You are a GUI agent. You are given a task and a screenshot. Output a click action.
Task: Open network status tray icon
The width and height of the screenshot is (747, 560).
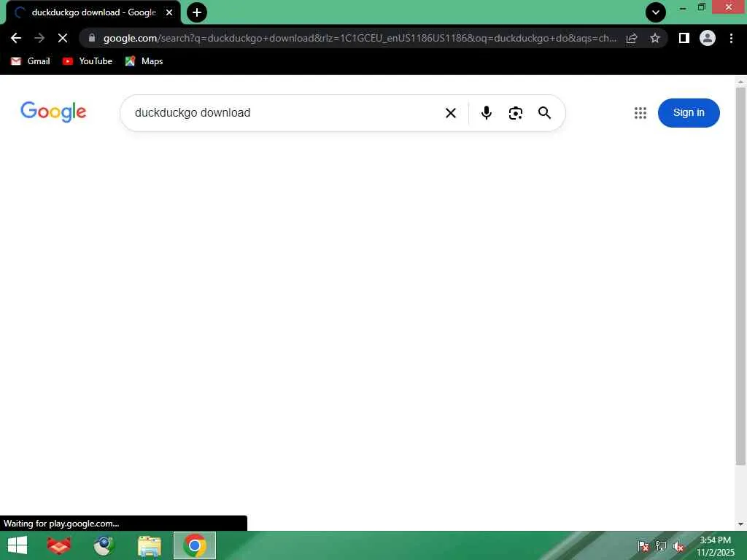[661, 546]
